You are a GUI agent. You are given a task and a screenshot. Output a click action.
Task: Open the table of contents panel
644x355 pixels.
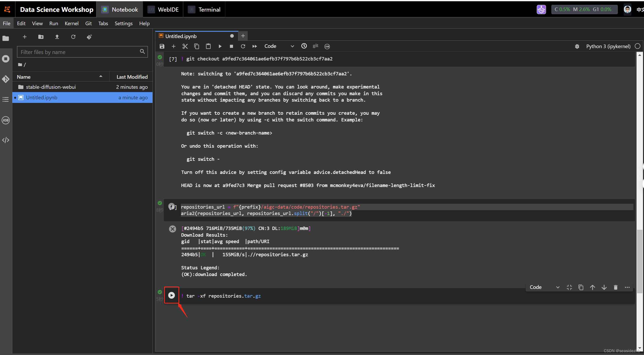[x=6, y=99]
